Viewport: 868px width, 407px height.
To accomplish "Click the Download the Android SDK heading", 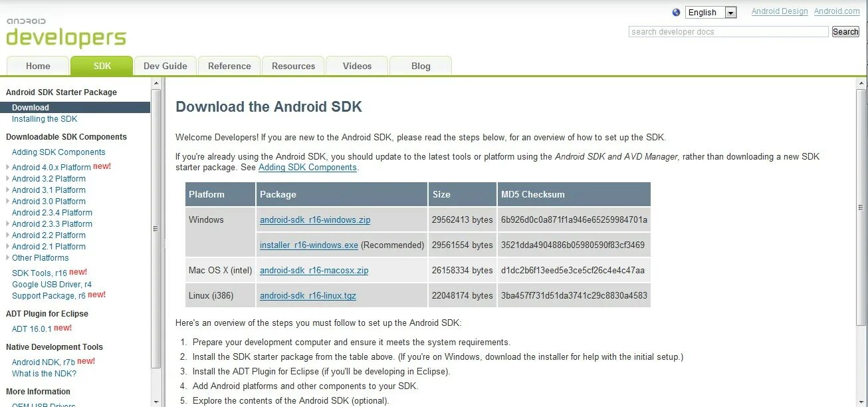I will [269, 107].
